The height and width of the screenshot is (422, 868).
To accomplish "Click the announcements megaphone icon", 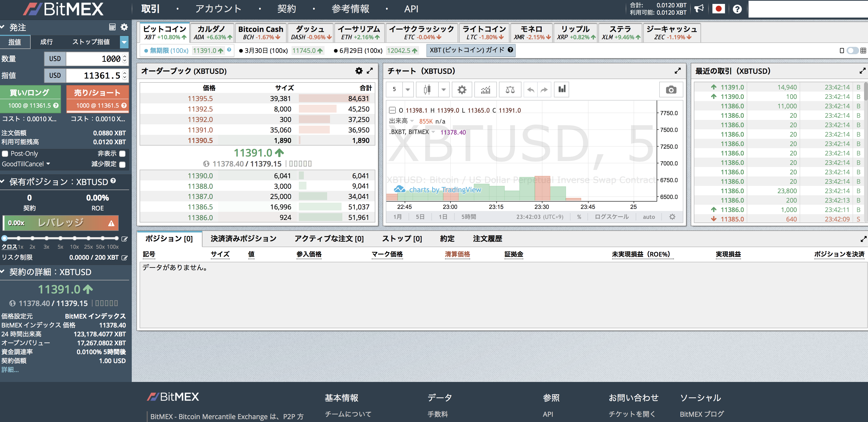I will pyautogui.click(x=699, y=8).
